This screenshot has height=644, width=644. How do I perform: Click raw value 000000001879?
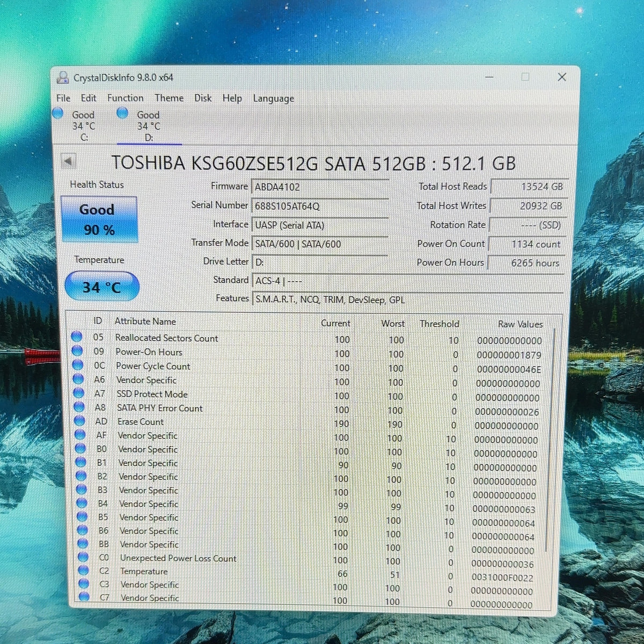[x=509, y=355]
